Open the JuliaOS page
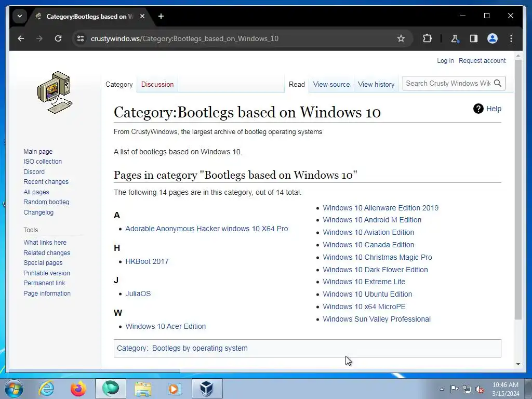The image size is (532, 399). tap(138, 294)
